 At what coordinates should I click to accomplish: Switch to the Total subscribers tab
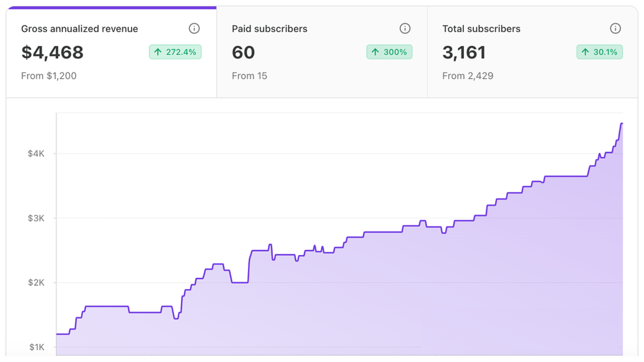pyautogui.click(x=481, y=29)
